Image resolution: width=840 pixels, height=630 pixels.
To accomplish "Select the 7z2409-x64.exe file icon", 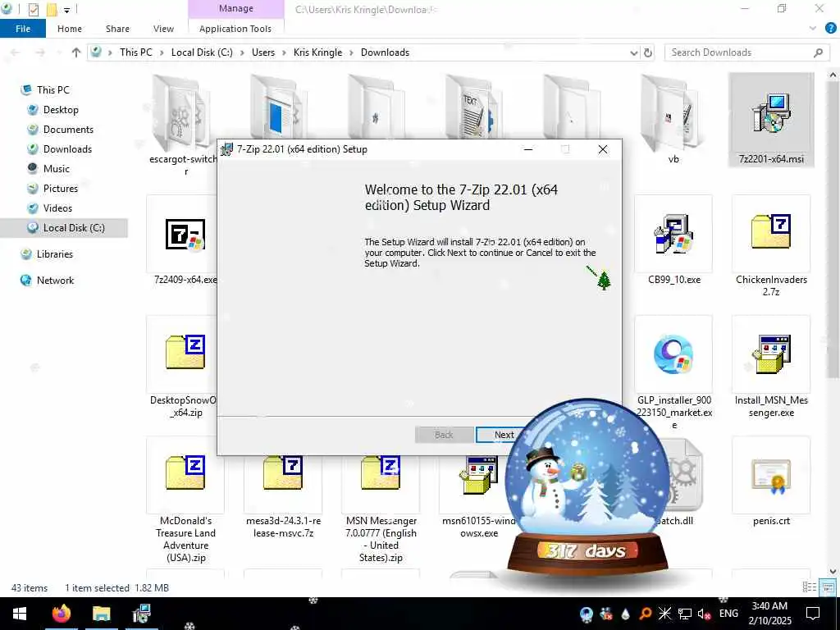I will [185, 234].
